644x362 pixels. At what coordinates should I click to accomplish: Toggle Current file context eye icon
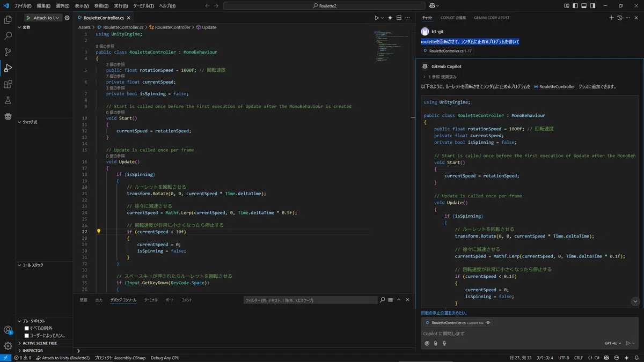pyautogui.click(x=488, y=323)
